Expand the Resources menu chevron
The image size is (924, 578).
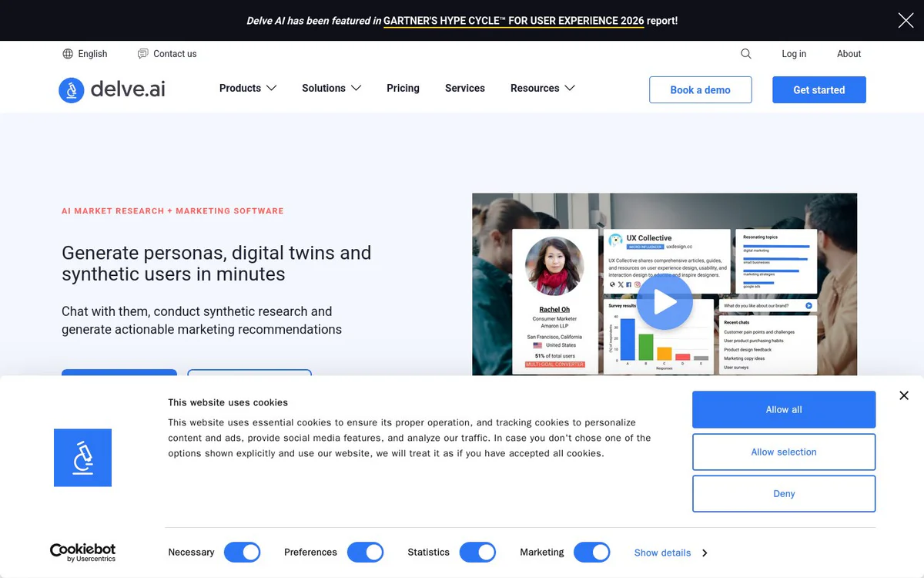point(570,89)
